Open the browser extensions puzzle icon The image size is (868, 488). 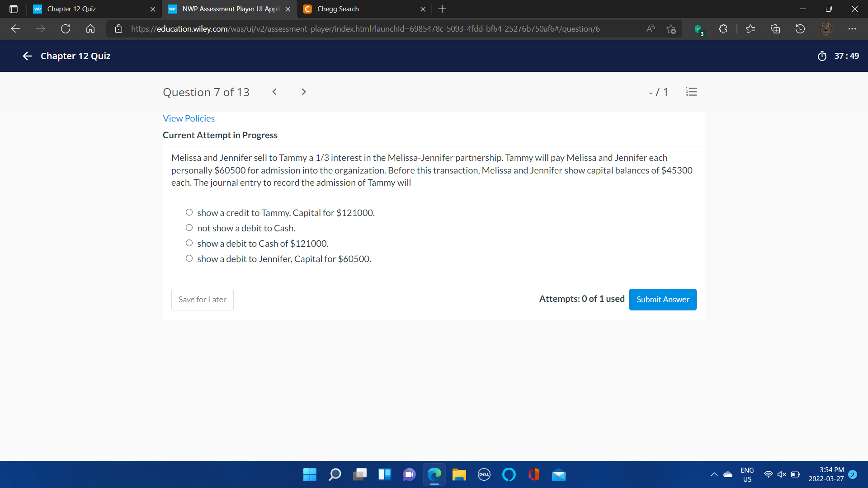tap(723, 29)
